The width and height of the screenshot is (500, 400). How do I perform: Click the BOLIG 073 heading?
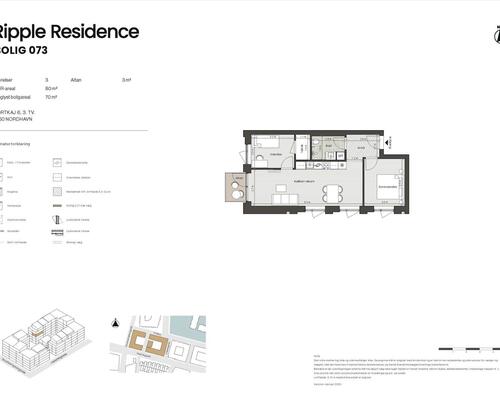tap(23, 50)
